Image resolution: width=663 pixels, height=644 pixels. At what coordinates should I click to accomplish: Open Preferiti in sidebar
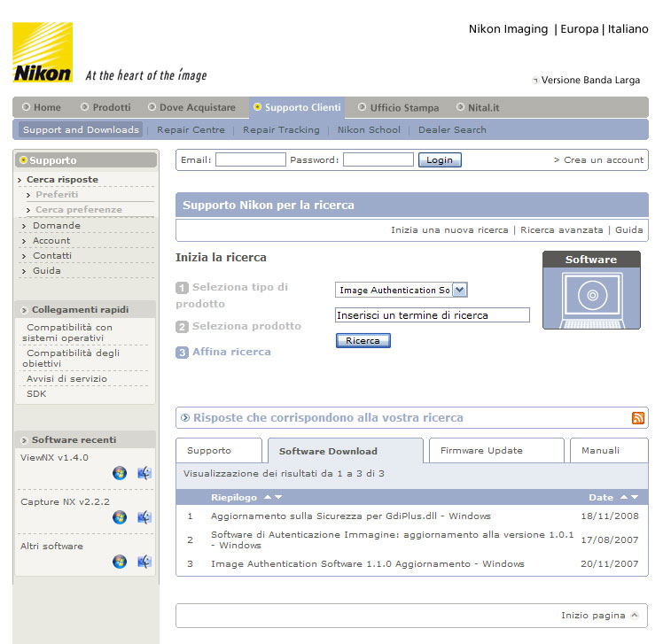pos(57,194)
